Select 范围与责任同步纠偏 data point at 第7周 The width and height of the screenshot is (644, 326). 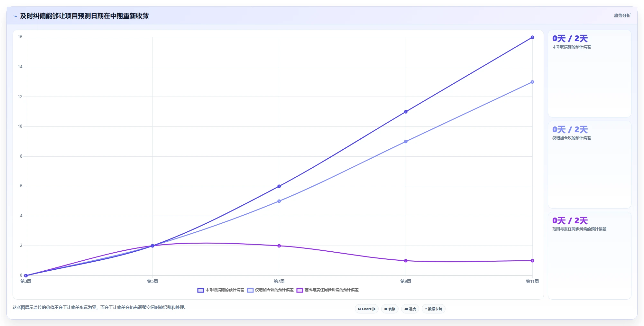pos(279,246)
